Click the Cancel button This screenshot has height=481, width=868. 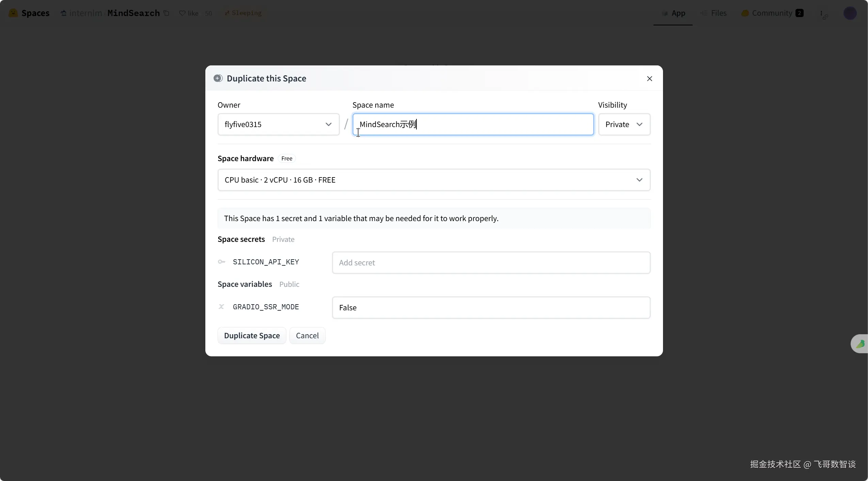point(307,336)
